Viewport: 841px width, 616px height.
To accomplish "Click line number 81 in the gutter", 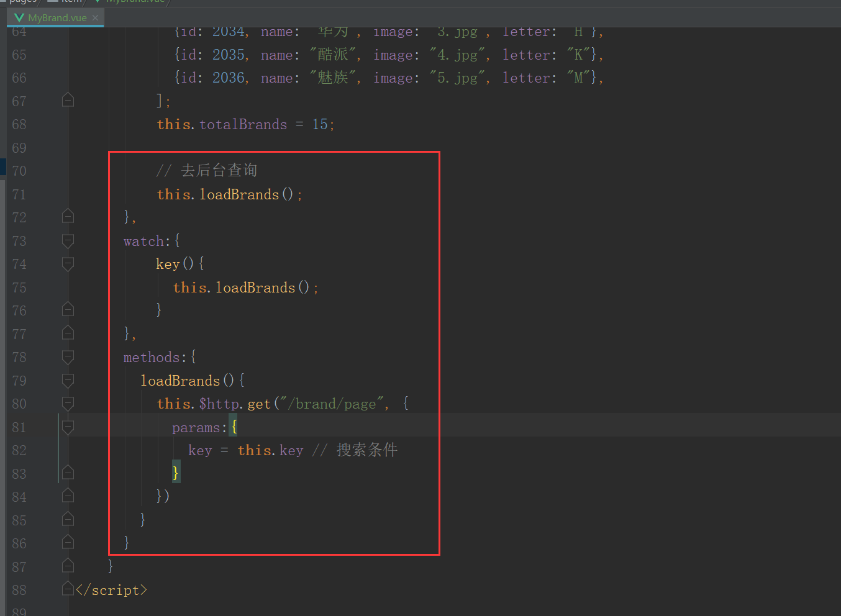I will pos(19,427).
